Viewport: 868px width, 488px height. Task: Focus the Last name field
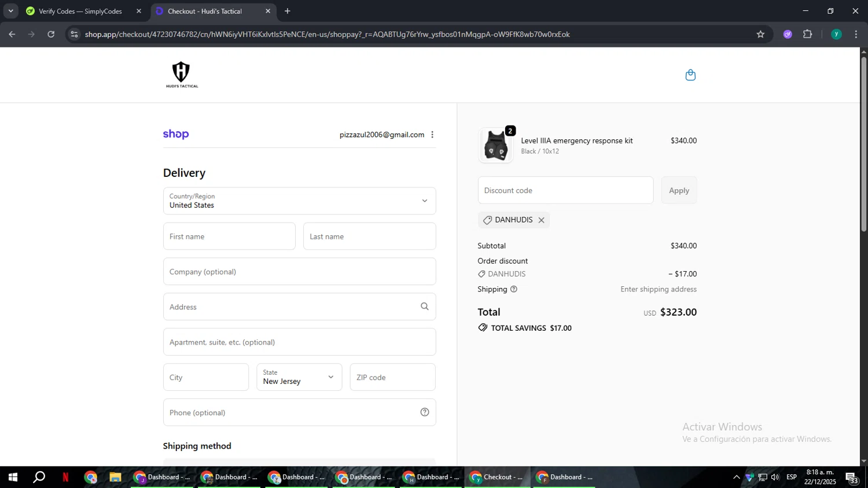pos(369,236)
